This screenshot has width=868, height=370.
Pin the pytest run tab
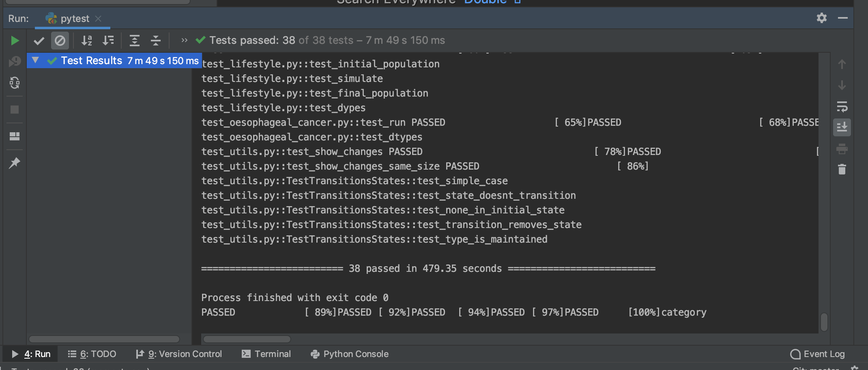pyautogui.click(x=15, y=163)
